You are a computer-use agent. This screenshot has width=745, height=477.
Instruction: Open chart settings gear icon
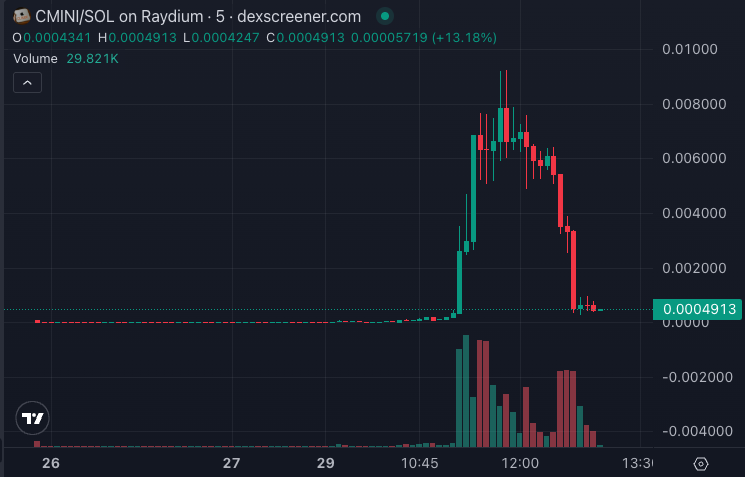701,463
